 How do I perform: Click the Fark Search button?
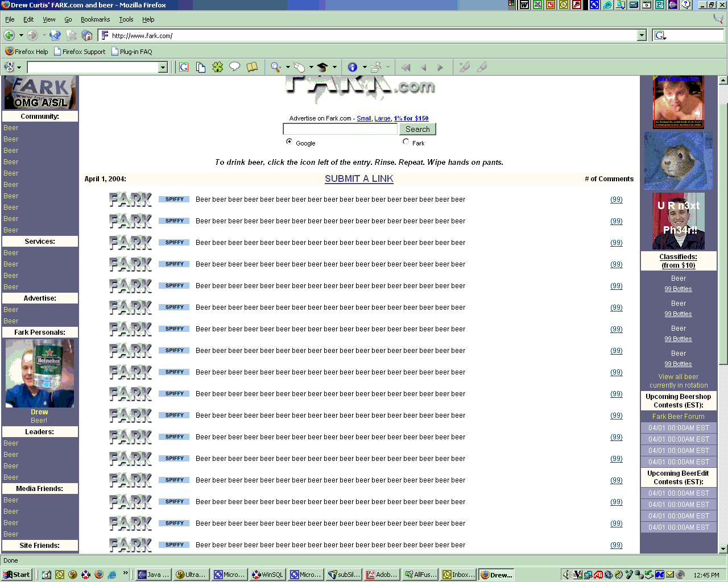417,129
